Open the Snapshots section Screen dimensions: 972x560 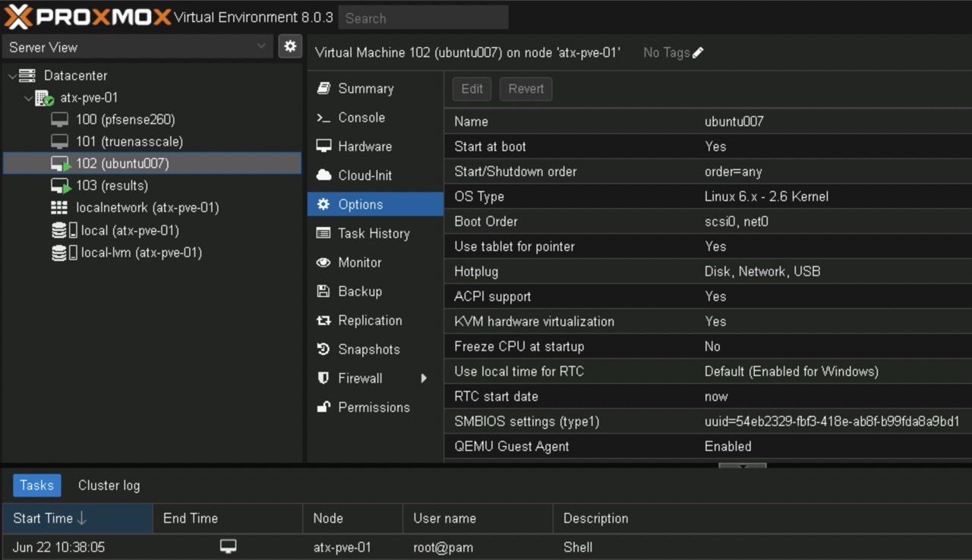(x=368, y=349)
